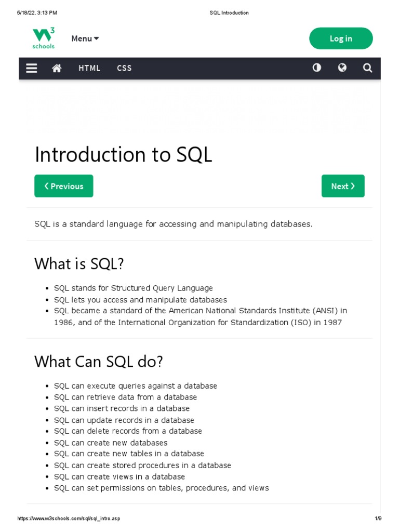Select HTML in the top navigation bar
This screenshot has width=399, height=532.
tap(89, 68)
